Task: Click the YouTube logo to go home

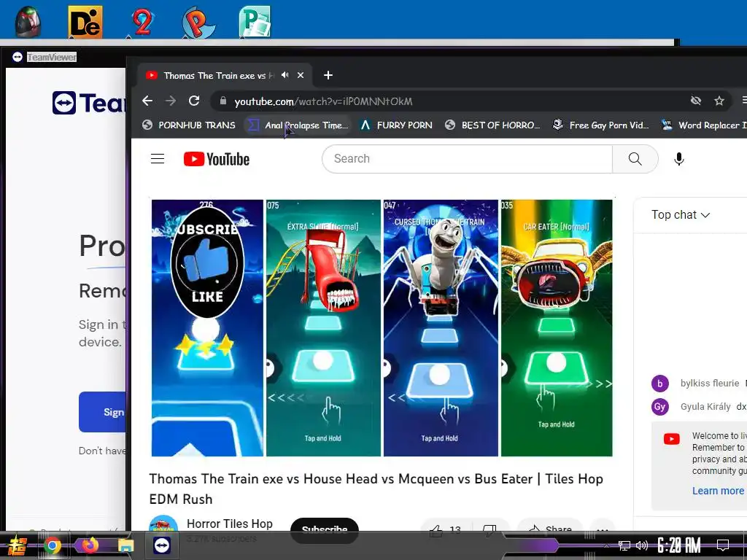Action: click(x=217, y=159)
